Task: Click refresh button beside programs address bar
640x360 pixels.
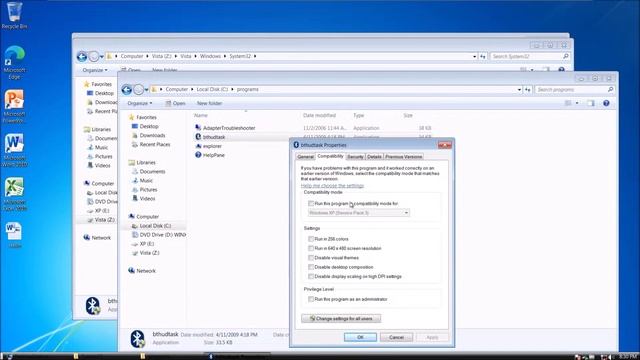Action: point(528,89)
